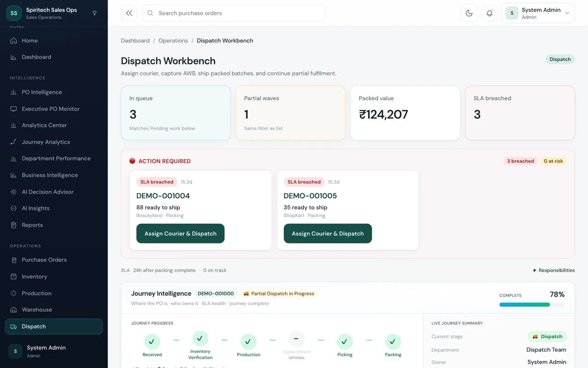Go to Operations breadcrumb link
The image size is (588, 368).
pos(173,40)
